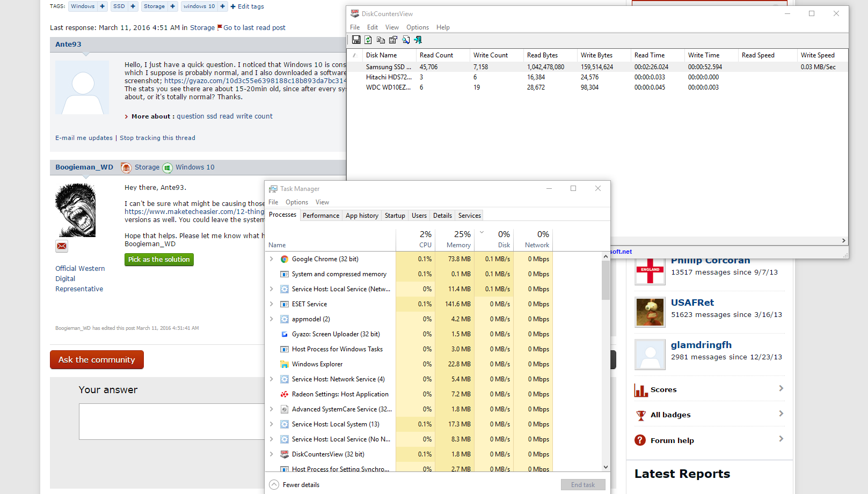Screen dimensions: 868x494
Task: Click the Boogieman_WD avatar image
Action: pos(76,210)
